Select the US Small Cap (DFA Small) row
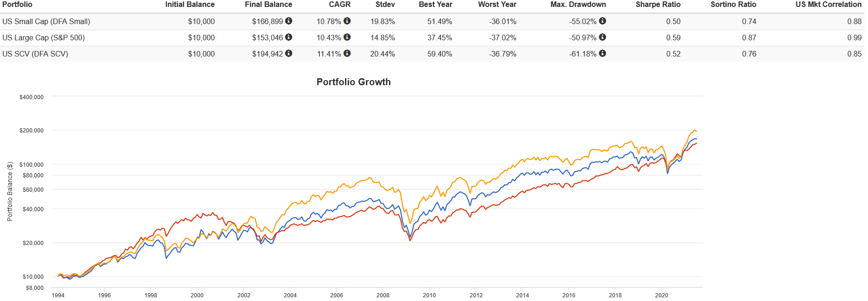This screenshot has height=301, width=868. [46, 22]
